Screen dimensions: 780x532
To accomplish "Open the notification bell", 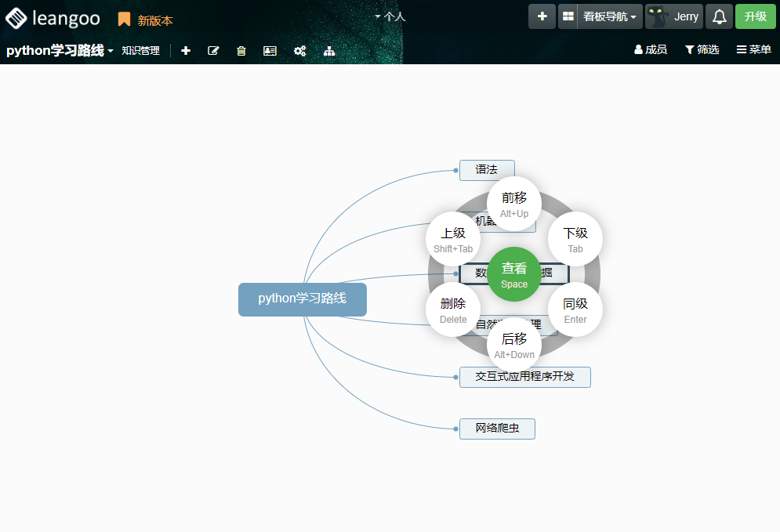I will [719, 16].
